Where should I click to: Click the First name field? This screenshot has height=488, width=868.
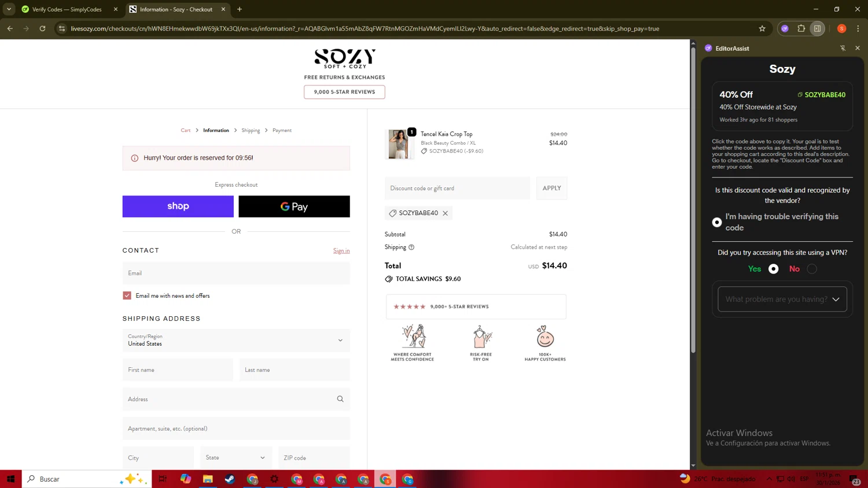tap(178, 369)
